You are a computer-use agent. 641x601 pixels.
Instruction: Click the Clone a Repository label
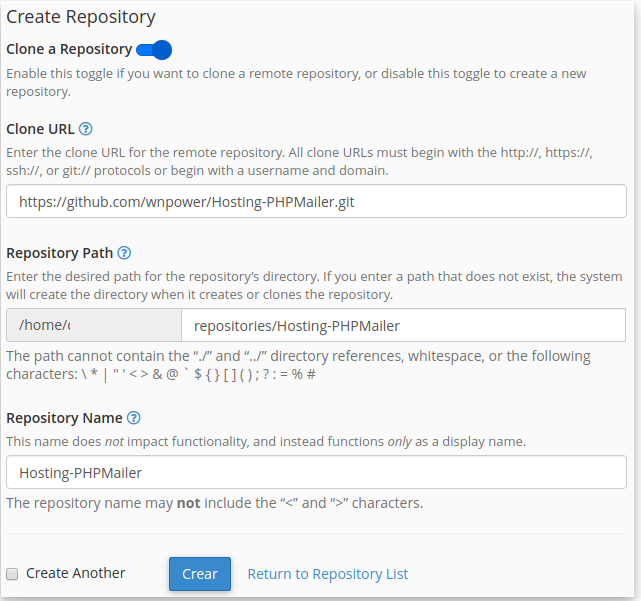coord(69,49)
